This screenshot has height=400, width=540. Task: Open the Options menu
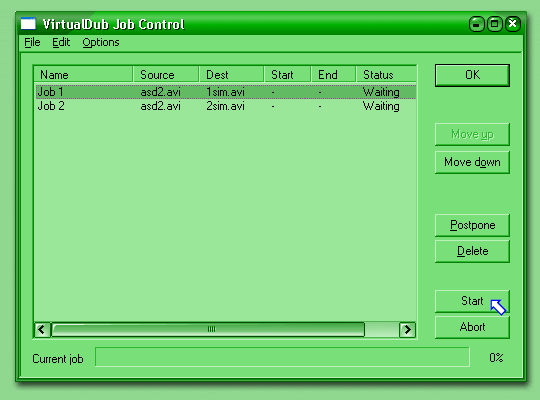pyautogui.click(x=101, y=42)
